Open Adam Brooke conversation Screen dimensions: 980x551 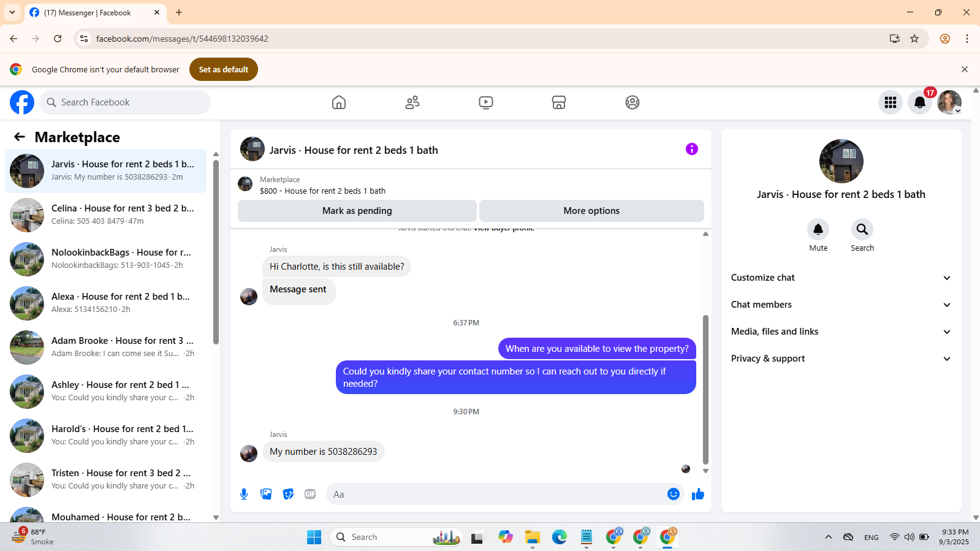[x=105, y=348]
